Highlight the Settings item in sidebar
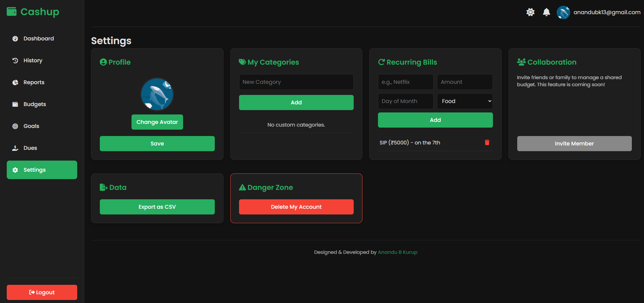 coord(41,170)
